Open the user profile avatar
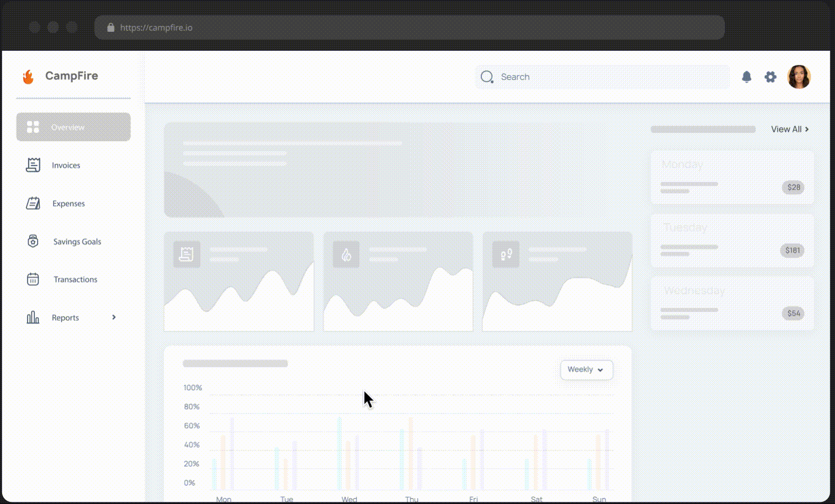 (798, 77)
